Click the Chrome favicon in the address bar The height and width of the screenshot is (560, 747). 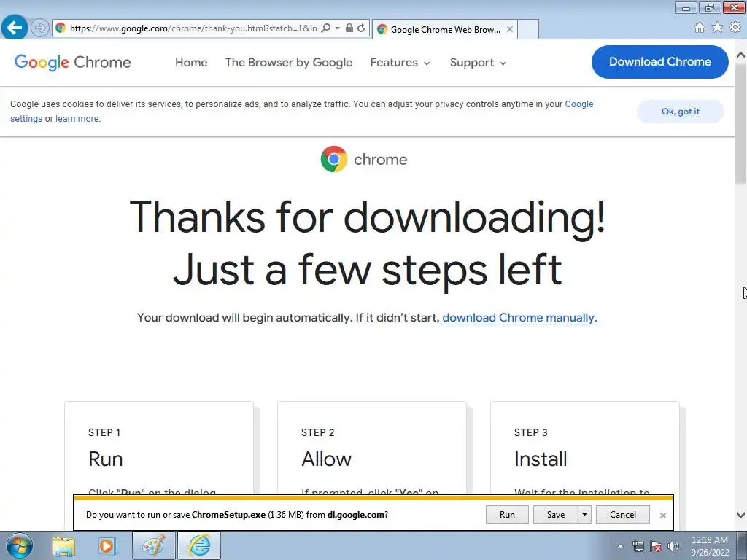pos(61,28)
